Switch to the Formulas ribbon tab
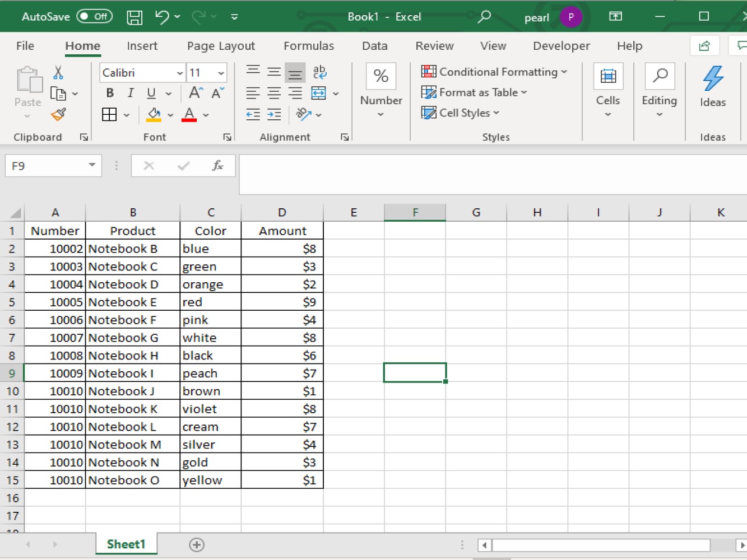 click(x=309, y=46)
